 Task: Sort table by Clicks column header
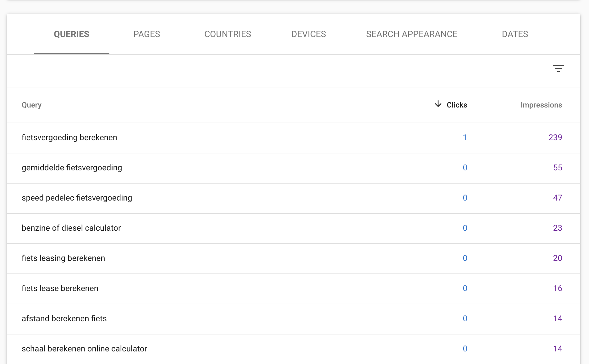(x=457, y=105)
